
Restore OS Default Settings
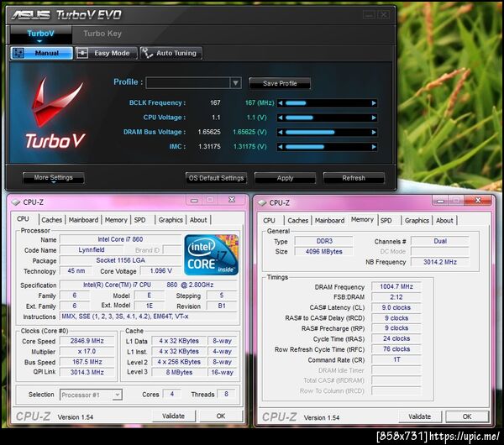(216, 178)
